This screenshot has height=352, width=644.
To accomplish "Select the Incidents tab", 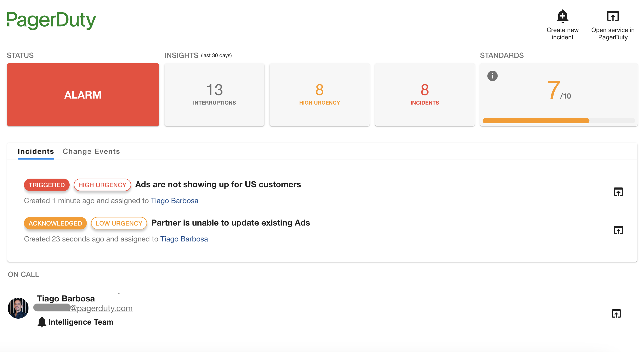I will click(x=36, y=151).
